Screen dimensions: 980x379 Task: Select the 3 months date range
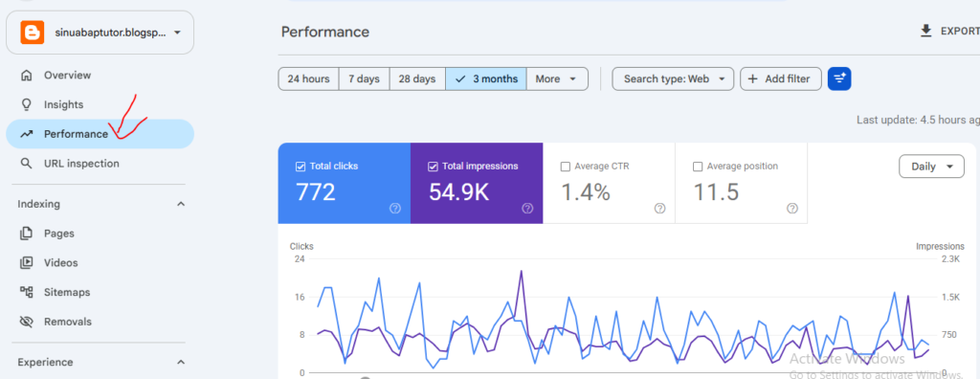486,78
